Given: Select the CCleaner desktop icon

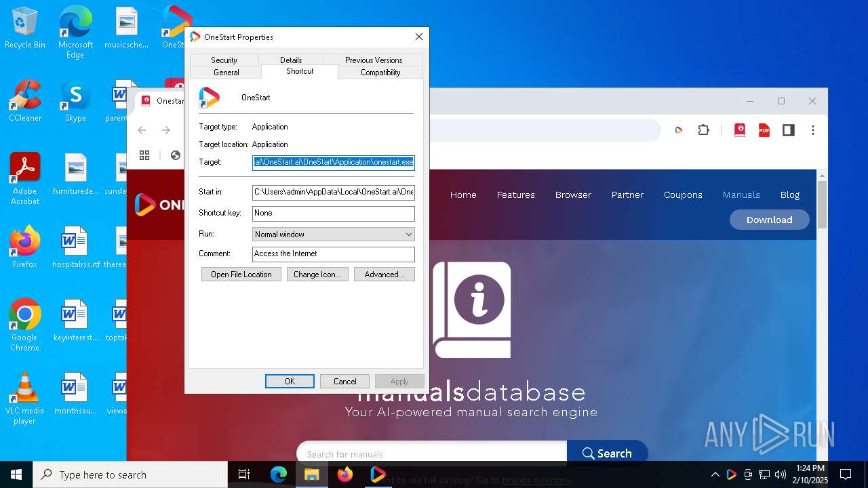Looking at the screenshot, I should [25, 101].
